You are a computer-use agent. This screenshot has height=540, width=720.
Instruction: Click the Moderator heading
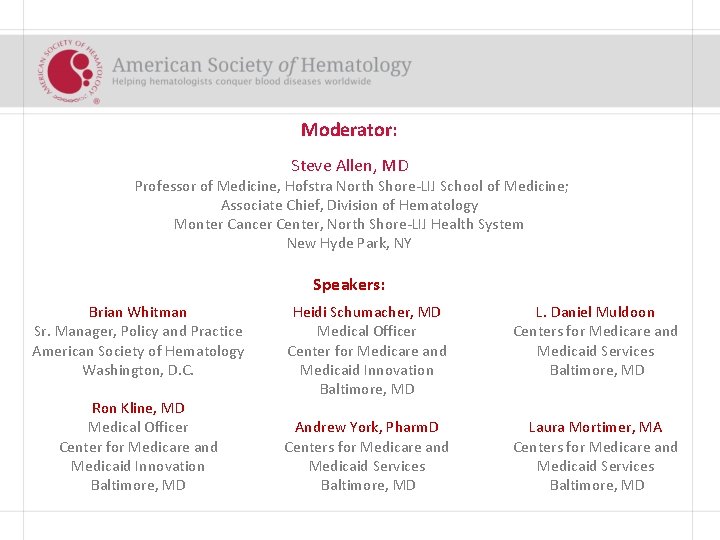(x=349, y=130)
